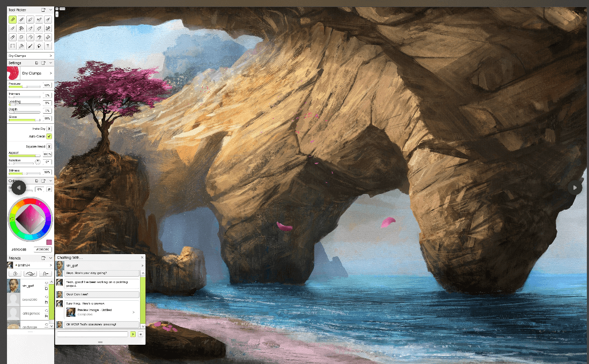Enable Insta-Dry in the Settings panel
The width and height of the screenshot is (589, 364).
click(49, 129)
